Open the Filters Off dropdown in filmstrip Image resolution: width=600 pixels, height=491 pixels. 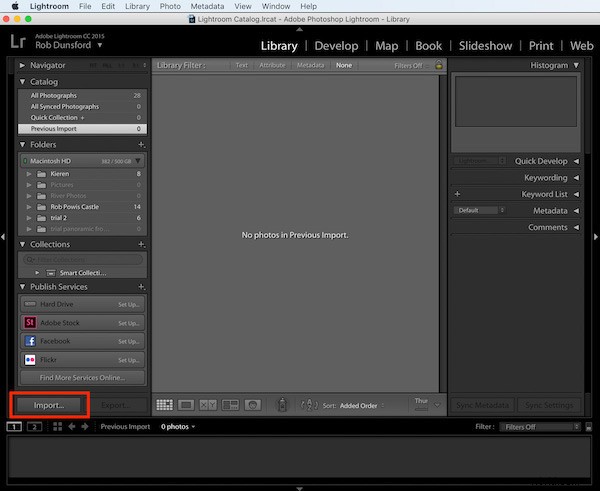(530, 427)
